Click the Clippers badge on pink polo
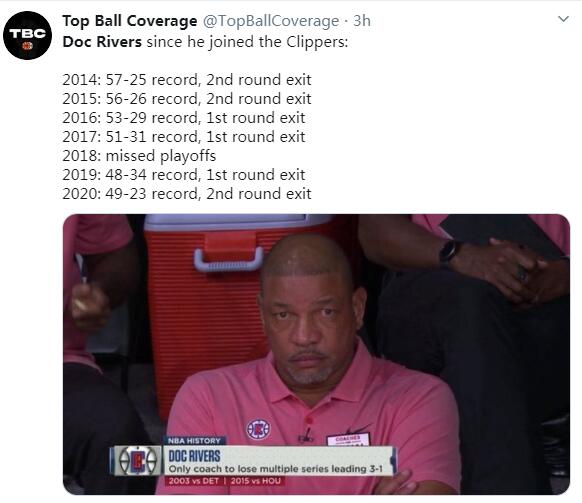This screenshot has height=503, width=582. click(258, 429)
